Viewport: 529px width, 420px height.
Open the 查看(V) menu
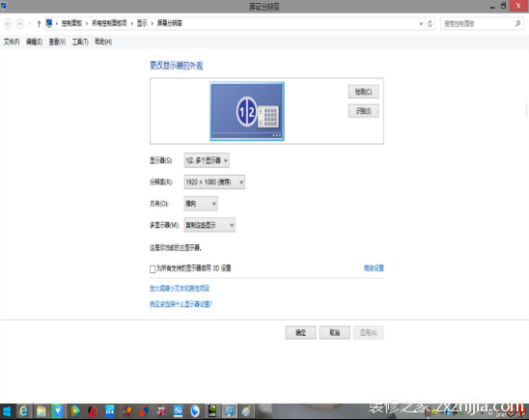click(57, 42)
